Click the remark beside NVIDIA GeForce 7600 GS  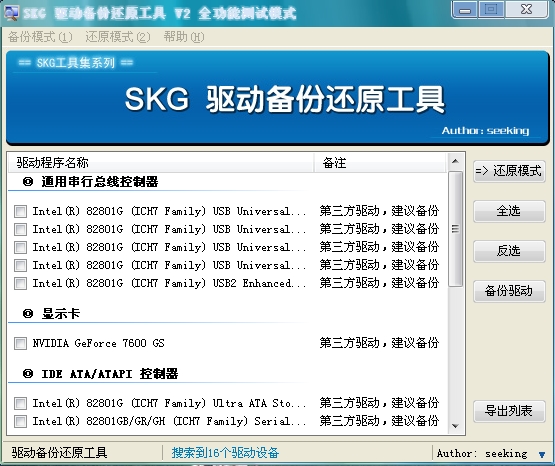coord(379,343)
